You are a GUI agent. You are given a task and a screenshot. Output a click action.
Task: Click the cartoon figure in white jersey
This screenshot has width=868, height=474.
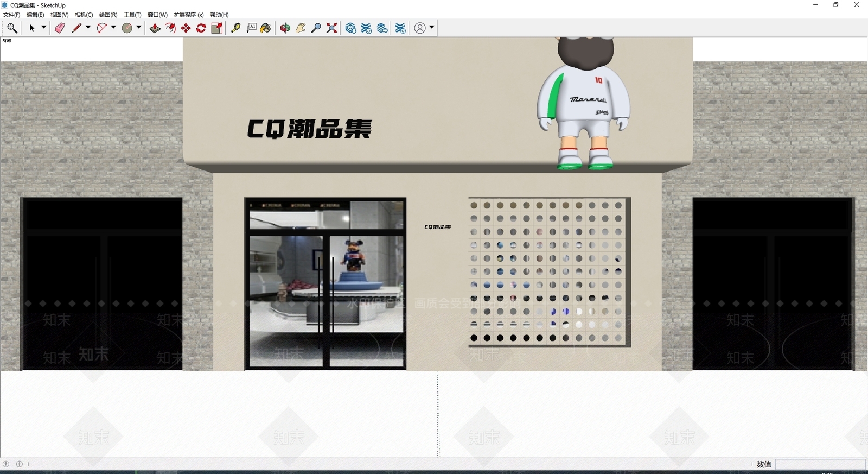tap(584, 103)
